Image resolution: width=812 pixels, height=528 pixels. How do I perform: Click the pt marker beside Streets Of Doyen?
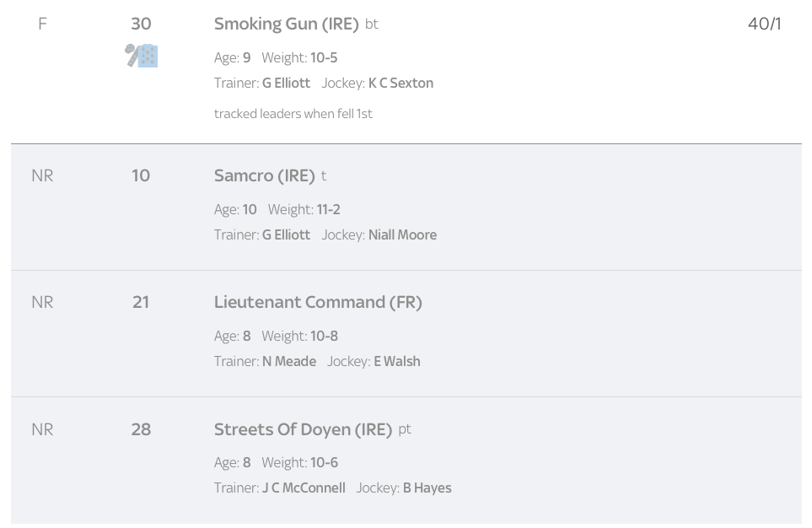(405, 429)
